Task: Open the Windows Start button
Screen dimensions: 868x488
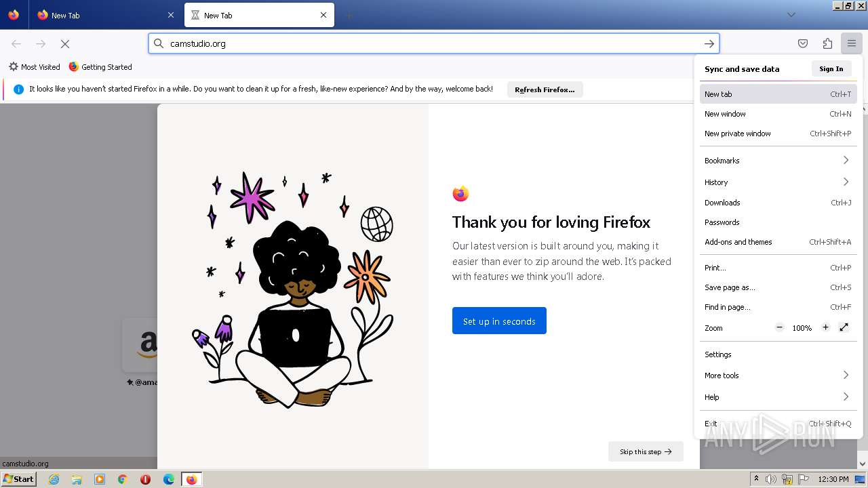Action: pyautogui.click(x=19, y=479)
